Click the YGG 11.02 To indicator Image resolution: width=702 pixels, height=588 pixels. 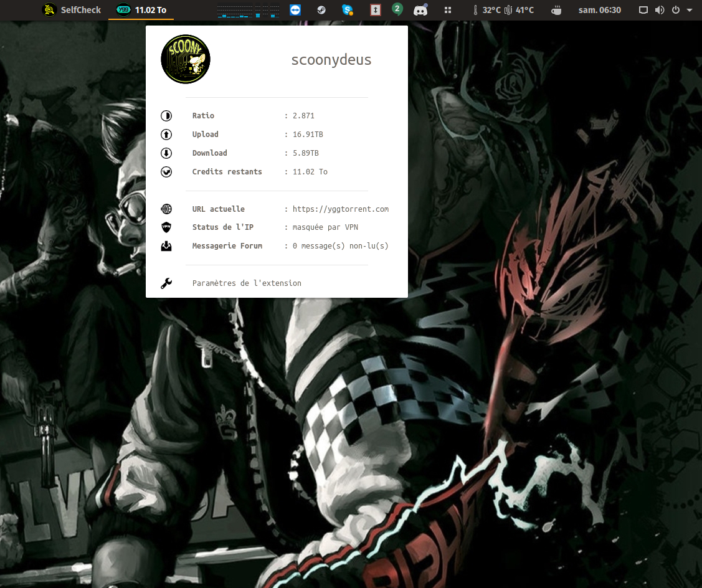(141, 10)
